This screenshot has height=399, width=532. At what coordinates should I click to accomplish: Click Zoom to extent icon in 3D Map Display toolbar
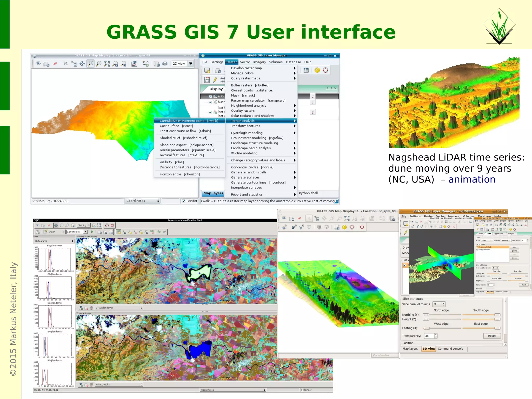[x=347, y=219]
